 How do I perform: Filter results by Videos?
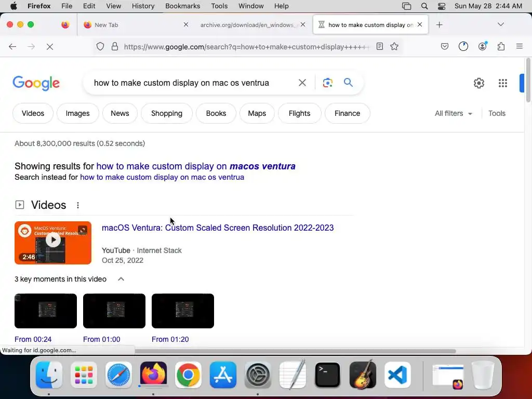click(33, 113)
